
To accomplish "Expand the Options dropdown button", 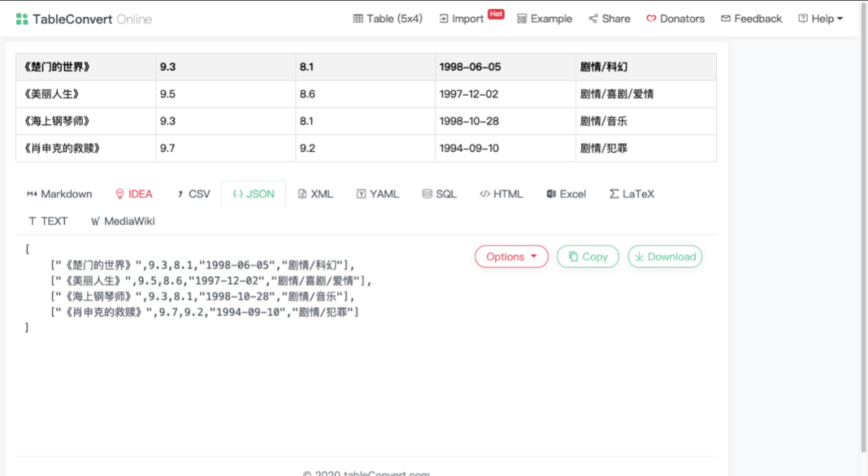I will click(x=511, y=256).
